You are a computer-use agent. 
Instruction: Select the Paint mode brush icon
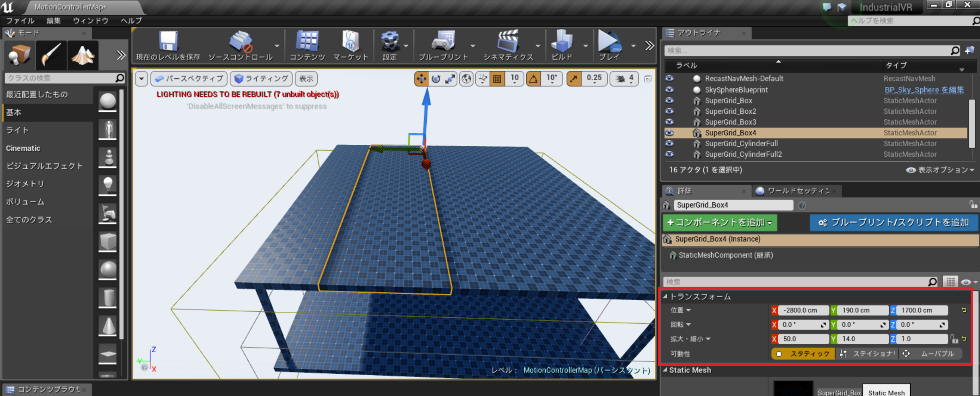click(51, 55)
